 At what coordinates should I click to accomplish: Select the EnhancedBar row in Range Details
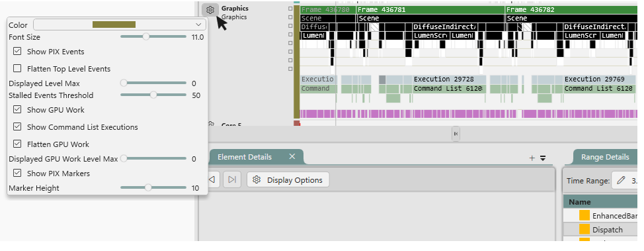click(600, 216)
